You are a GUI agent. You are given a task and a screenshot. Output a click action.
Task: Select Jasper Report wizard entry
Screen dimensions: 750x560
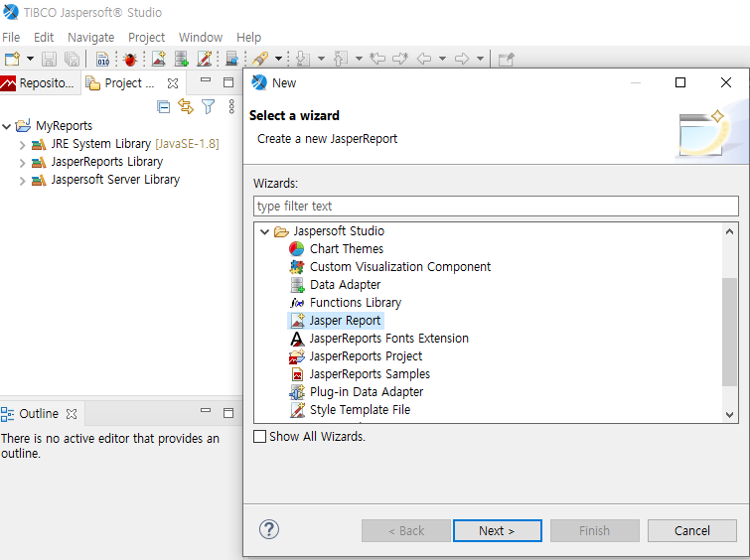click(x=345, y=321)
